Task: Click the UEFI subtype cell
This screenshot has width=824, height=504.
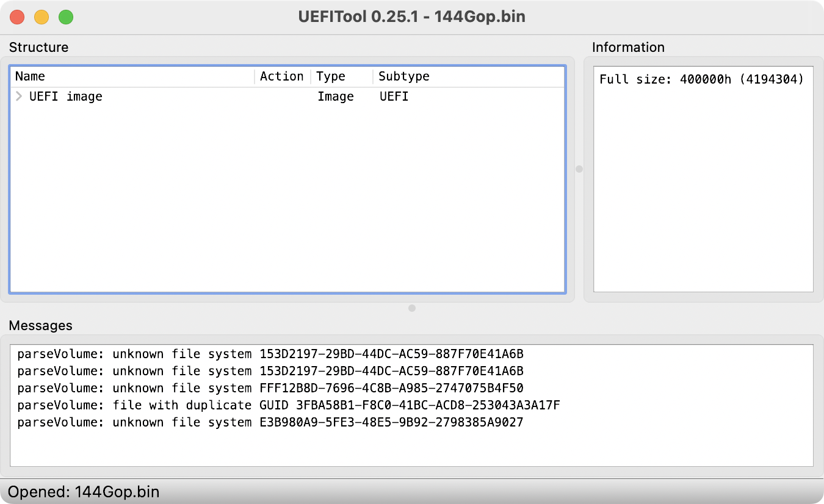Action: (x=394, y=96)
